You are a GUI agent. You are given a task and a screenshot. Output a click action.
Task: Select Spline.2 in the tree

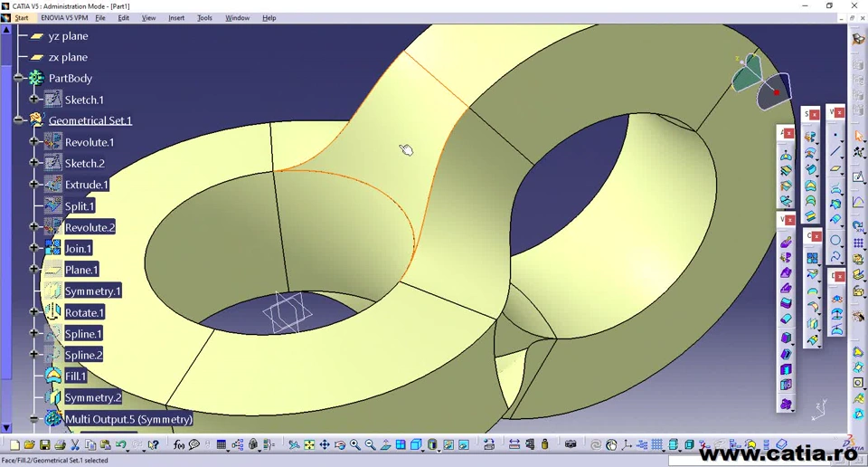point(83,355)
